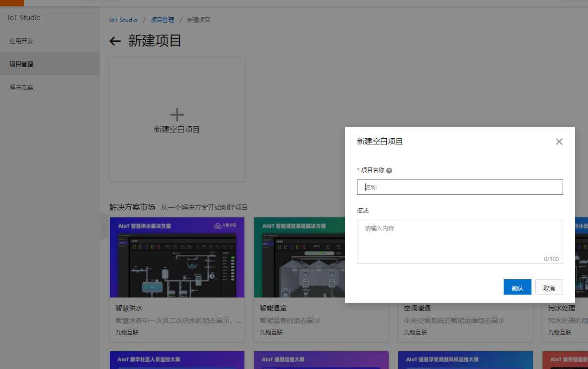The width and height of the screenshot is (588, 369).
Task: Open 应用开发 in the sidebar
Action: [x=50, y=41]
